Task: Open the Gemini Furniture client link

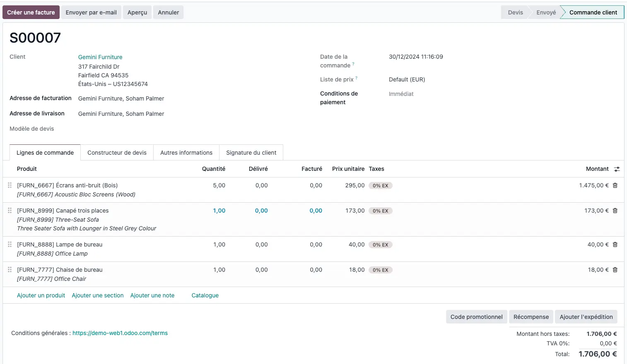Action: (100, 57)
